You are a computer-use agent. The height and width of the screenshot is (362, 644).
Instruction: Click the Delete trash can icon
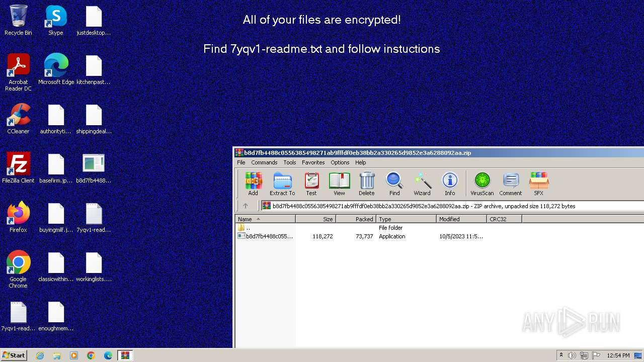coord(367,184)
